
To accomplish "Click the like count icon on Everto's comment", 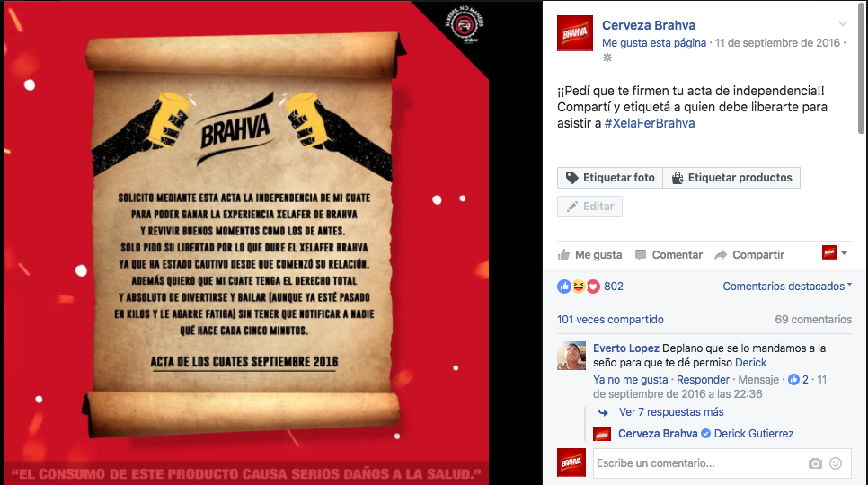I will (793, 380).
